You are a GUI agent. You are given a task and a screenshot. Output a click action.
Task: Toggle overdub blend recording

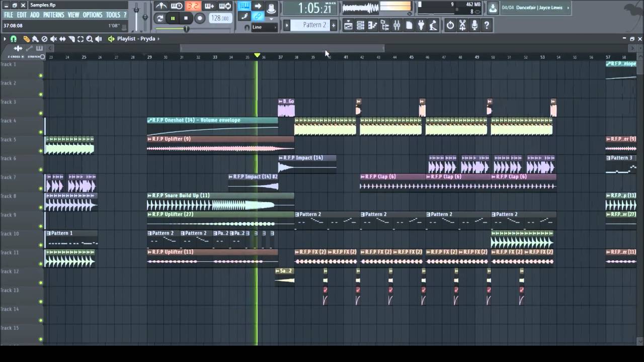209,6
